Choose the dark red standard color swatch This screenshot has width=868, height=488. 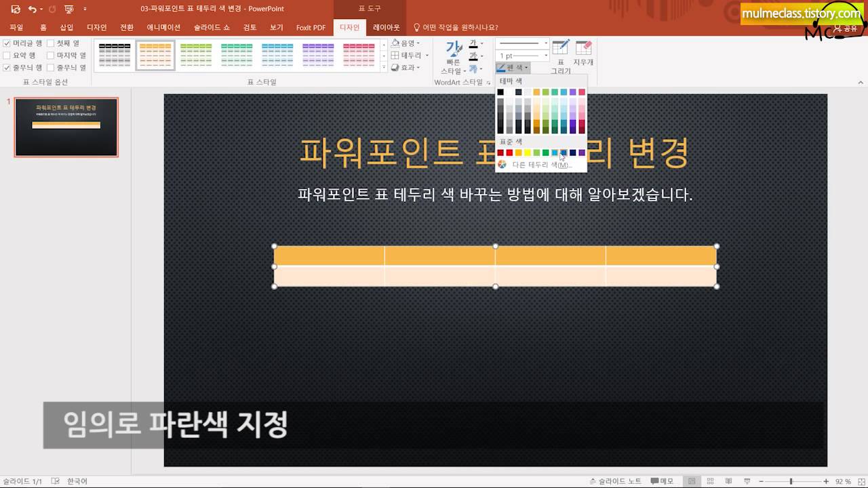tap(500, 152)
